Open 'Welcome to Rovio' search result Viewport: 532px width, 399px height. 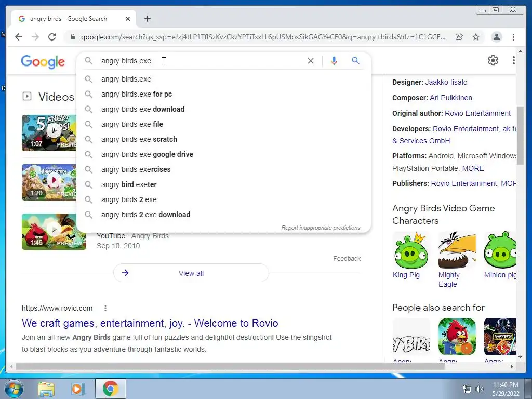pyautogui.click(x=150, y=323)
